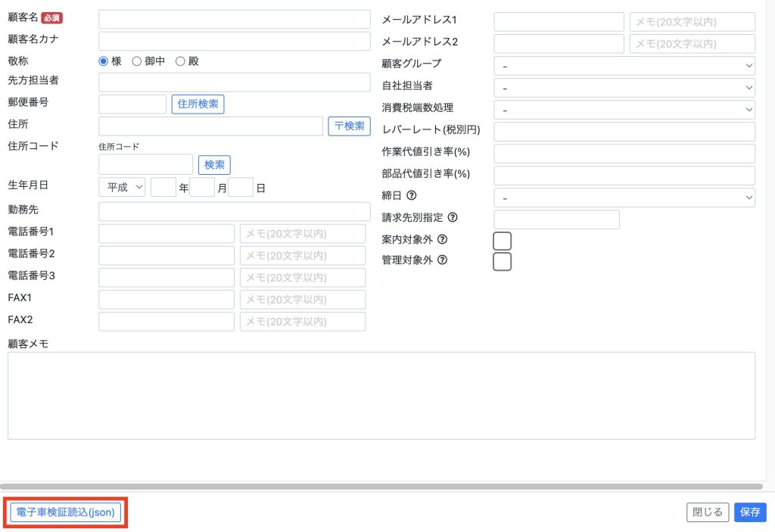
Task: Open the 自社担当者 dropdown
Action: point(624,88)
